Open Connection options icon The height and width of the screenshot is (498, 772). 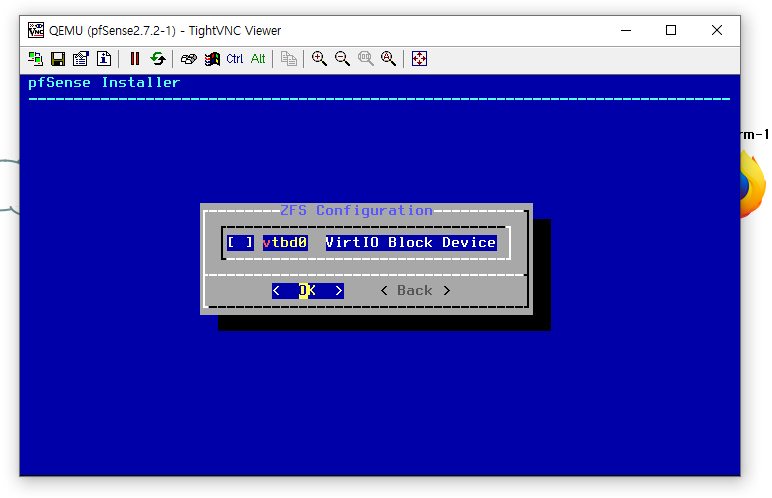click(81, 59)
